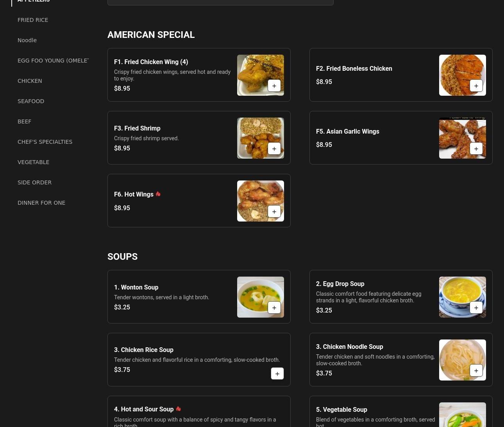The width and height of the screenshot is (504, 427).
Task: Select the SIDE ORDER category
Action: [x=34, y=182]
